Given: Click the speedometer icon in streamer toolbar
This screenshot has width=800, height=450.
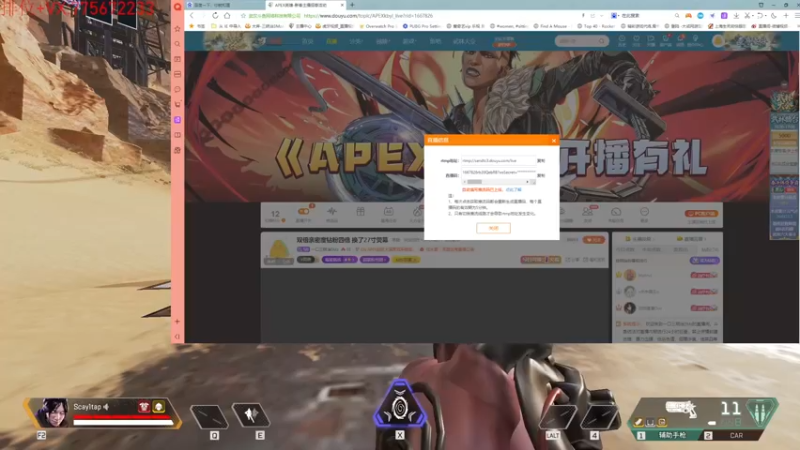Looking at the screenshot, I should [x=616, y=214].
